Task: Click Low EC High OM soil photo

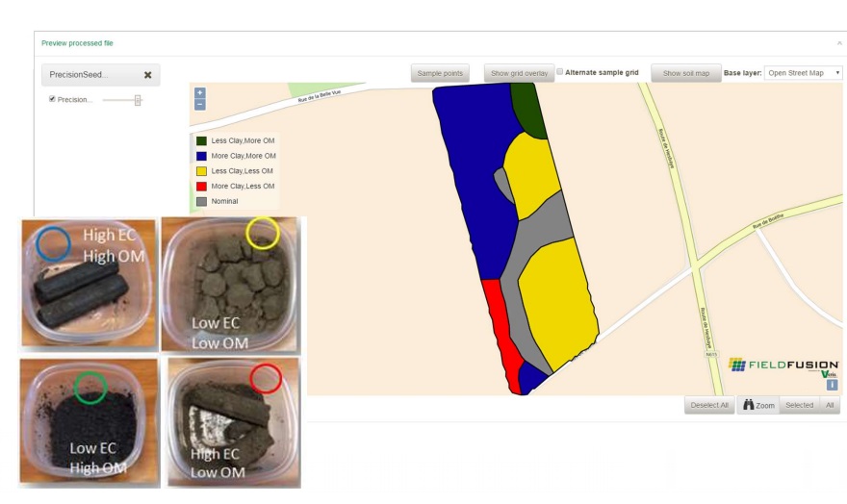Action: coord(90,421)
